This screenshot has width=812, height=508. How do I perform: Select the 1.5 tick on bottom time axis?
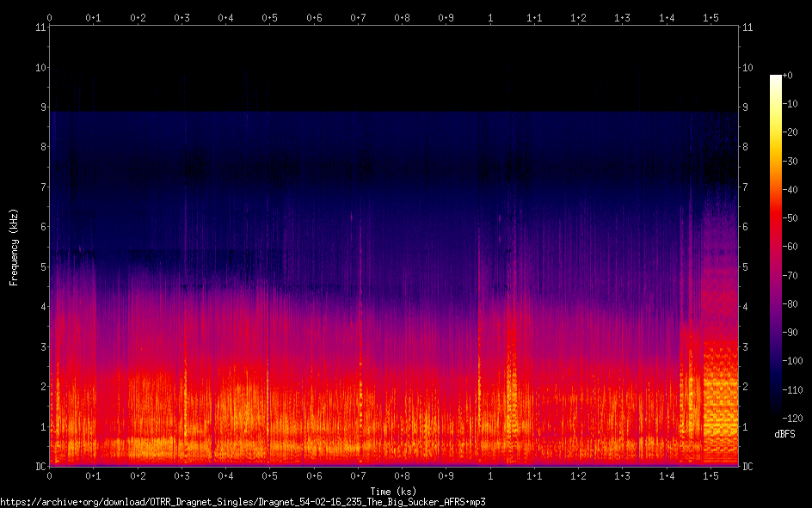[x=710, y=475]
